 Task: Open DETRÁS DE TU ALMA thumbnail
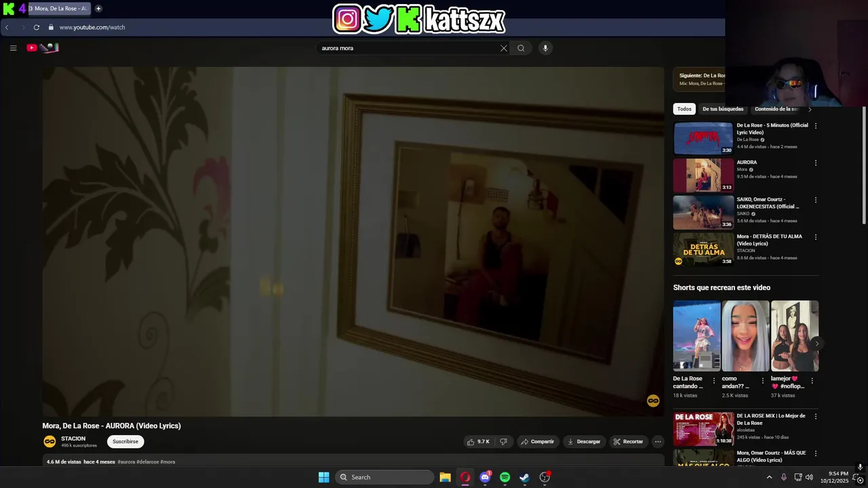click(x=703, y=249)
